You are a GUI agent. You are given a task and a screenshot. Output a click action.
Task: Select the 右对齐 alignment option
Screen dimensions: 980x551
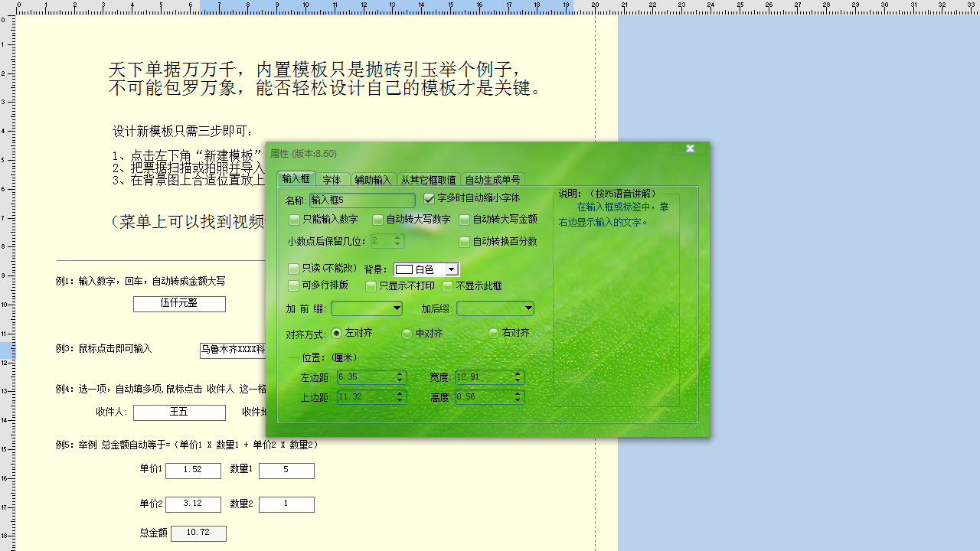[493, 334]
